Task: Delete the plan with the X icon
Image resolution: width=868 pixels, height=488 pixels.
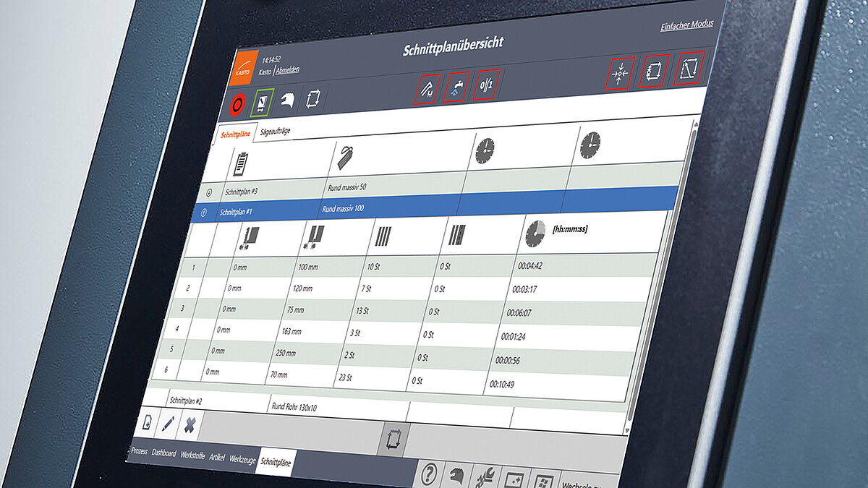Action: click(x=189, y=425)
